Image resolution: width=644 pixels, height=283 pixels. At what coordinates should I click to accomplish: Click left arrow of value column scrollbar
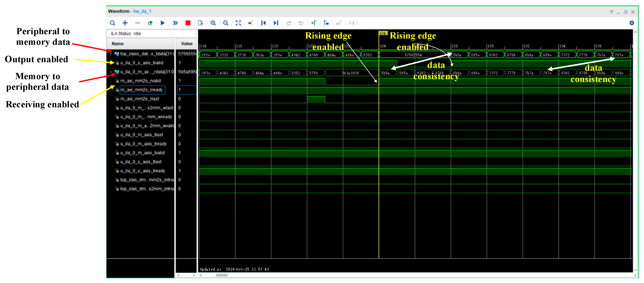(x=178, y=275)
